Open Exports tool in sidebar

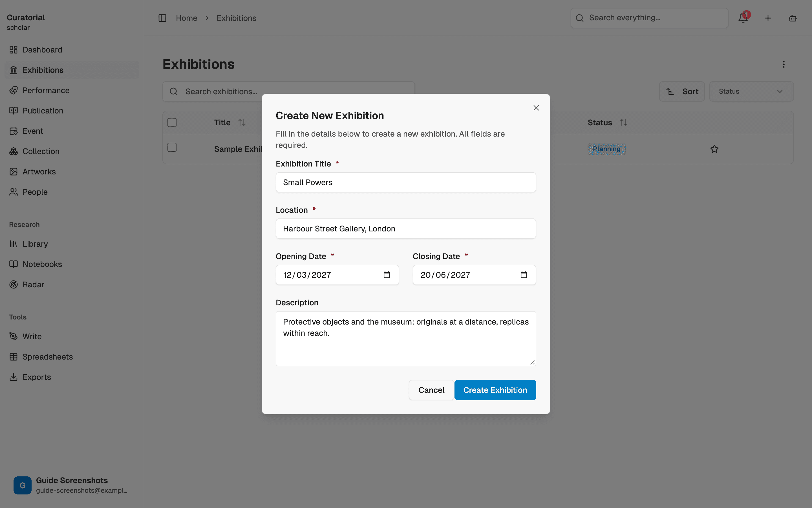72,377
